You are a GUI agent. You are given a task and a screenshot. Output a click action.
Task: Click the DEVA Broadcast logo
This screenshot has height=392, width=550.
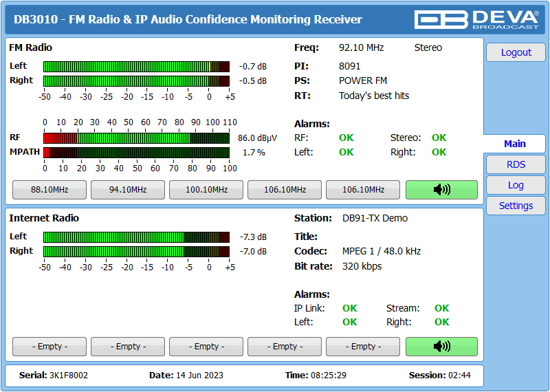476,19
